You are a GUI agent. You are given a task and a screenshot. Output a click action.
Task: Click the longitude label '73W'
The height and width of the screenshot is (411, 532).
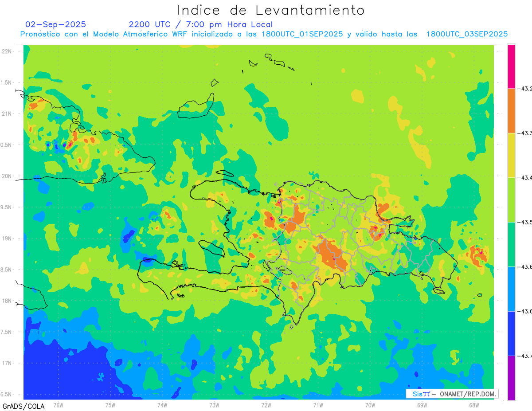pyautogui.click(x=214, y=404)
